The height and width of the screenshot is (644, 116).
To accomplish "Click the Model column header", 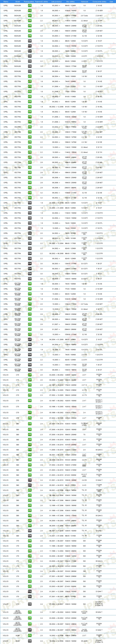I will [x=17, y=1].
